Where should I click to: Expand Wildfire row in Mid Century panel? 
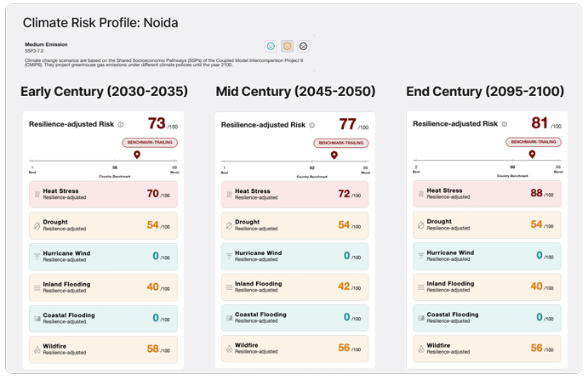(x=294, y=349)
